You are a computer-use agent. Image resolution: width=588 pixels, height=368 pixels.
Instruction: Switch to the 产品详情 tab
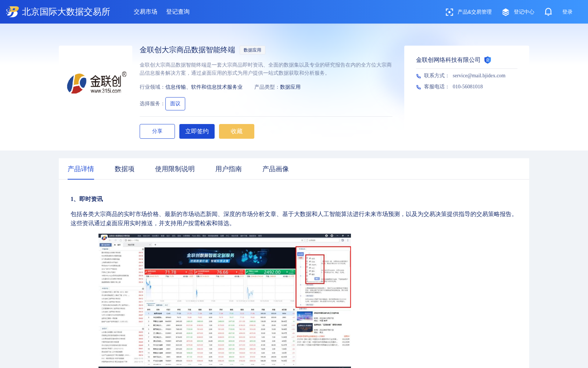point(81,169)
